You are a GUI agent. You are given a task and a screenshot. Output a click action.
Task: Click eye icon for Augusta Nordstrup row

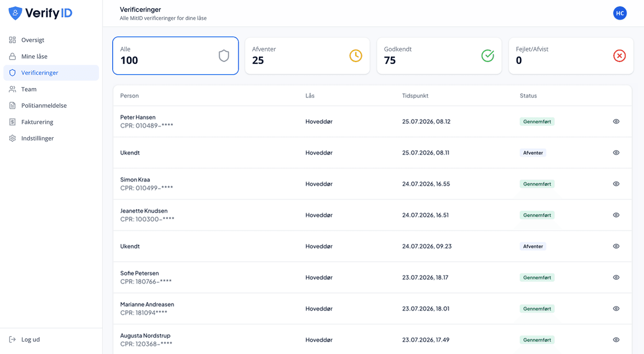[616, 340]
